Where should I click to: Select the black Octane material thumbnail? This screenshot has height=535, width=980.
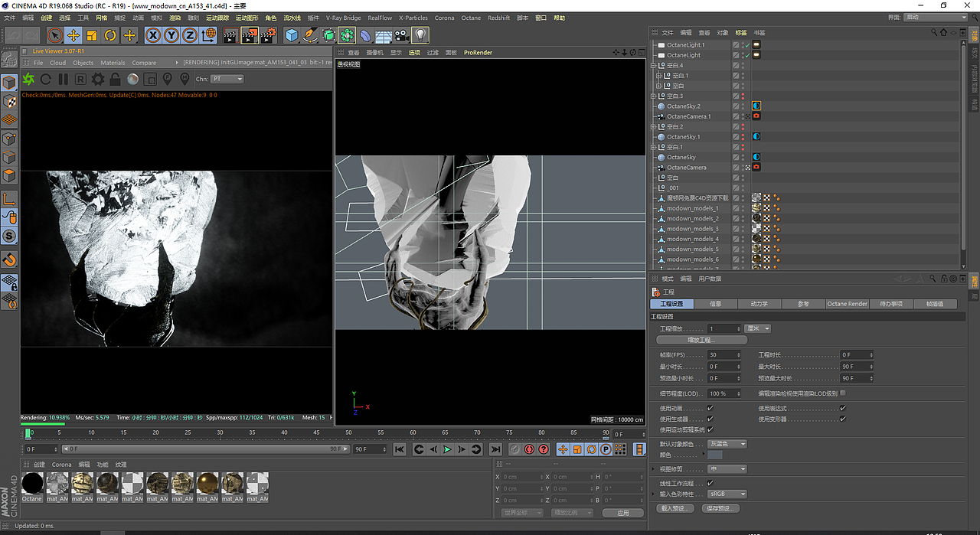32,483
